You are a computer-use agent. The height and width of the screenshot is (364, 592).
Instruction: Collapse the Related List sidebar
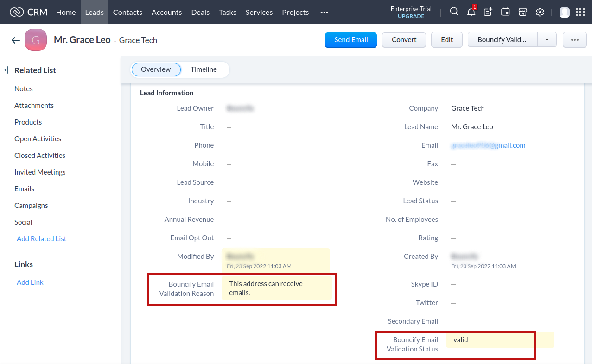point(6,70)
